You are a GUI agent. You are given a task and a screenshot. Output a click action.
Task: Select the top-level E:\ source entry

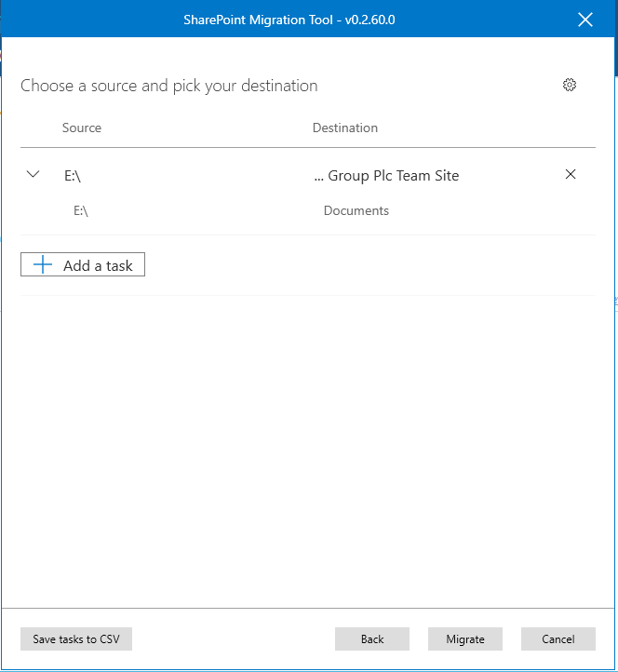pos(73,176)
